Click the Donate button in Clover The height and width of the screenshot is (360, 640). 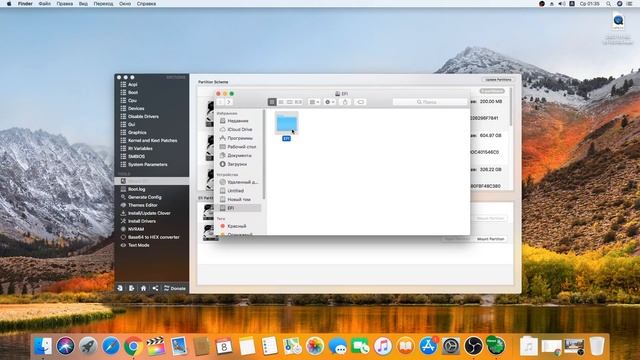[175, 288]
